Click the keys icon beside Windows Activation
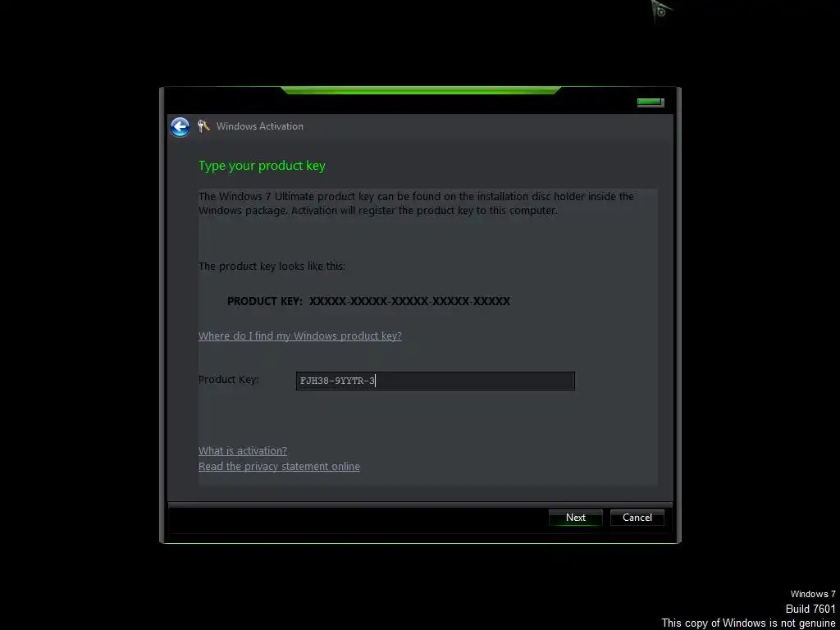Screen dimensions: 840x630 tap(203, 126)
